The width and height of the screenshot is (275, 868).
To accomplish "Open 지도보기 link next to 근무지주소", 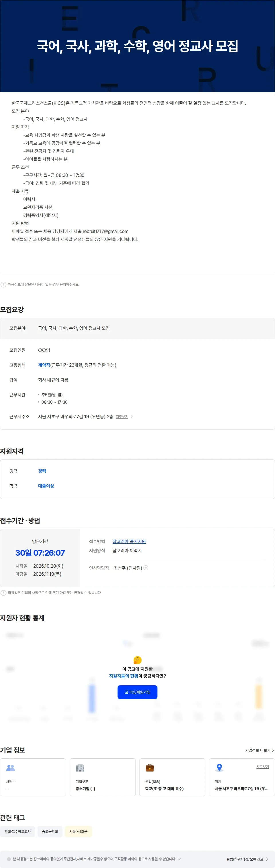I will pos(122,417).
